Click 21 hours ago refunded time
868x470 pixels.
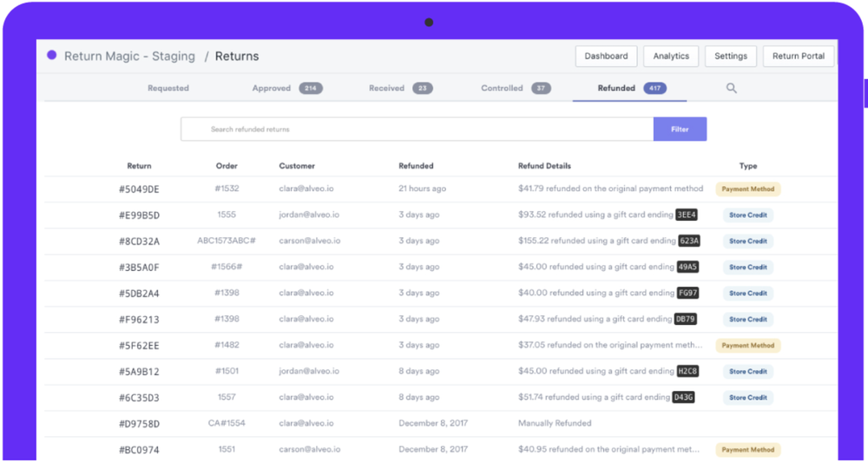tap(423, 189)
